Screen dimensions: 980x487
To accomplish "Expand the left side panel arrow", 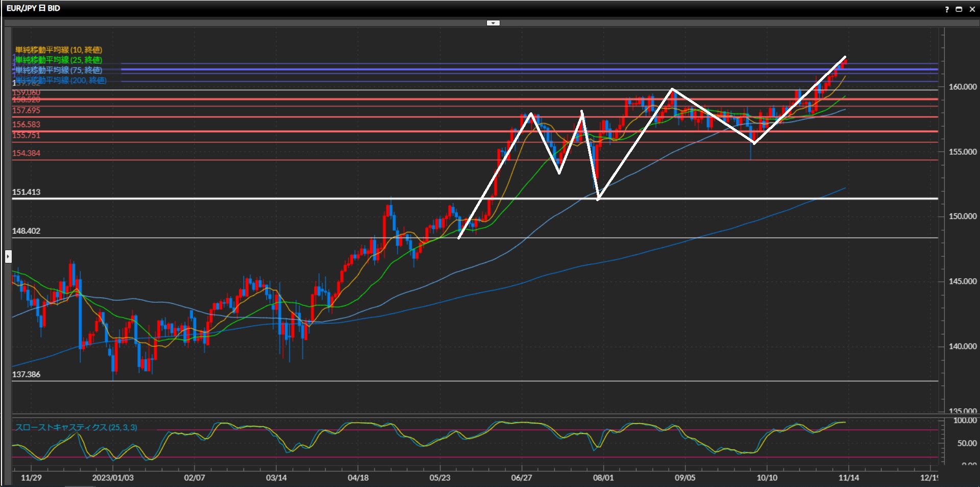I will click(x=8, y=256).
